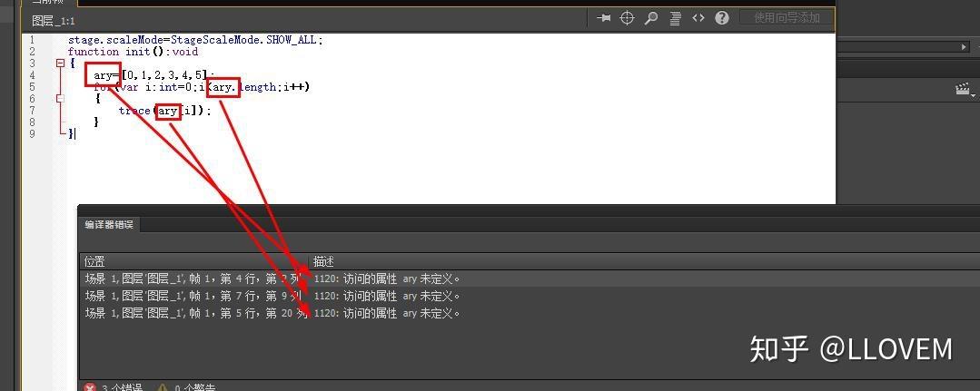Click line number 1 in the gutter

coord(32,40)
